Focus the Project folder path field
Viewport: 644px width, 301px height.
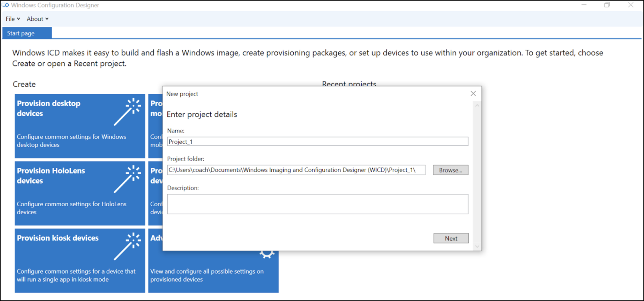point(296,170)
